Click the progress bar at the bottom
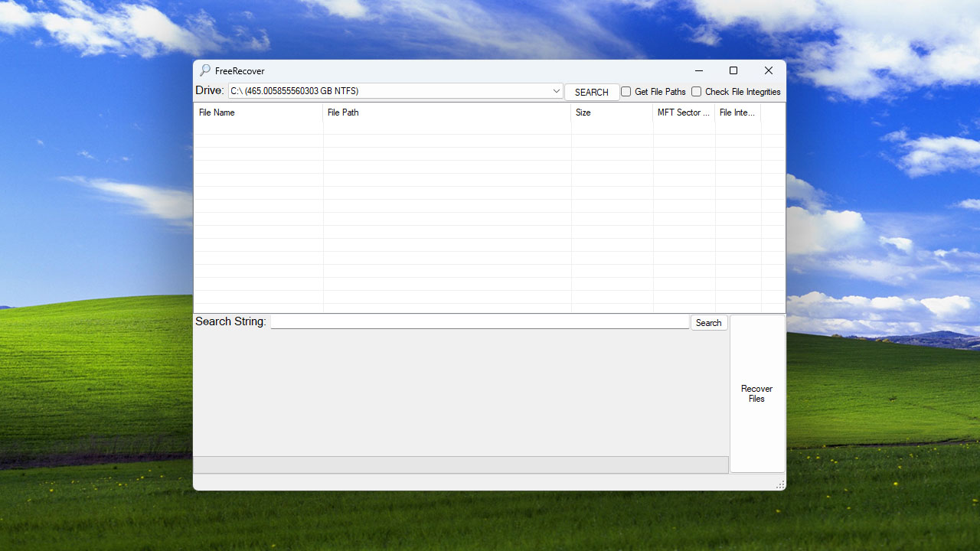This screenshot has width=980, height=551. point(461,465)
